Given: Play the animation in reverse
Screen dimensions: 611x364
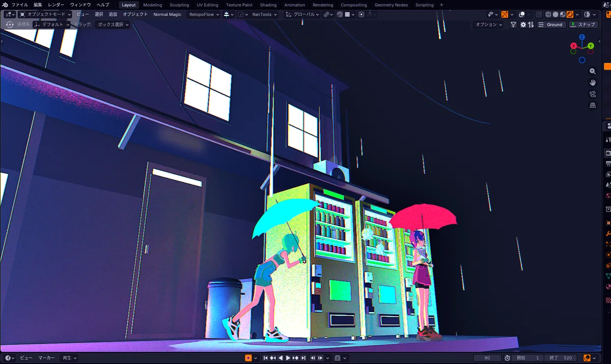Looking at the screenshot, I should (x=281, y=358).
